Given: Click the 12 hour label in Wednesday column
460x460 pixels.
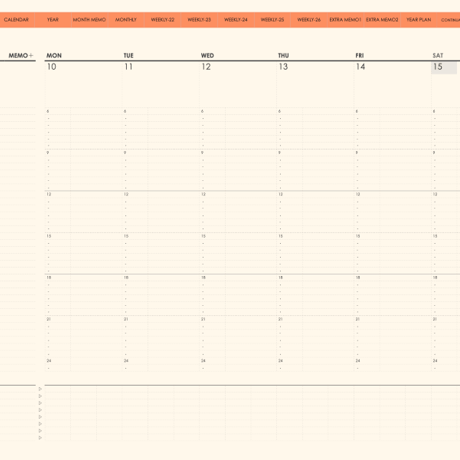Looking at the screenshot, I should coord(203,194).
